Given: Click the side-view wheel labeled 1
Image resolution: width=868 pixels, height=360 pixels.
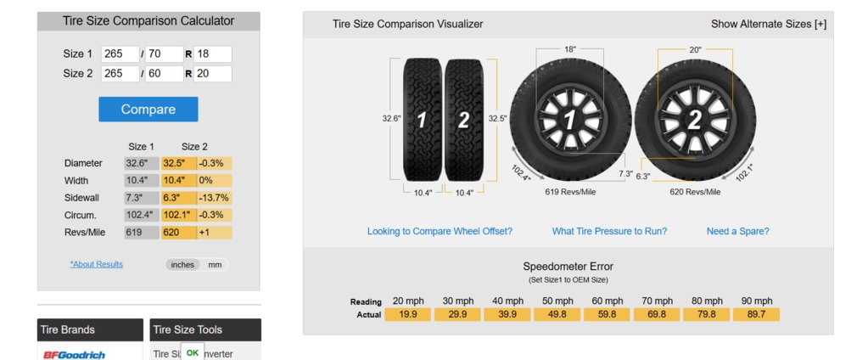Looking at the screenshot, I should click(570, 121).
